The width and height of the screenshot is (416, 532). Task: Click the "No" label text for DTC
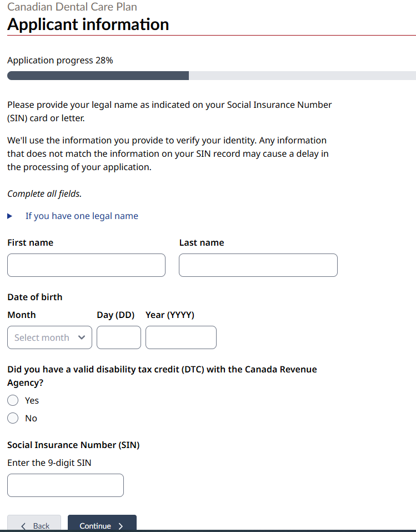(31, 418)
